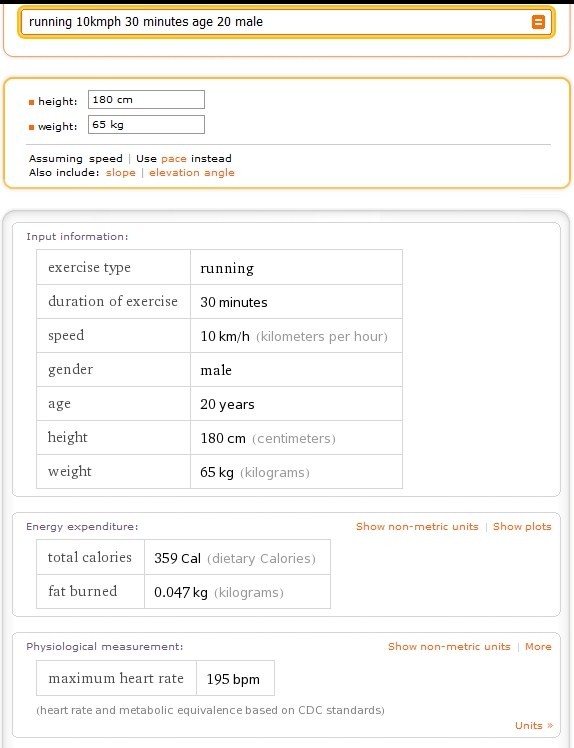Viewport: 574px width, 748px height.
Task: Open Show plots in Energy expenditure
Action: (522, 526)
